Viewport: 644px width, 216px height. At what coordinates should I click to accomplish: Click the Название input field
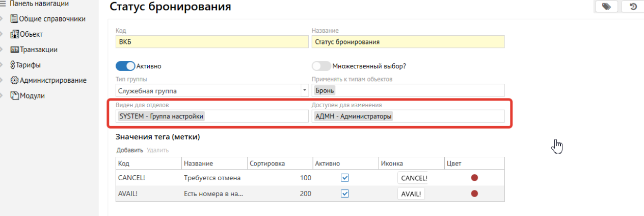408,42
